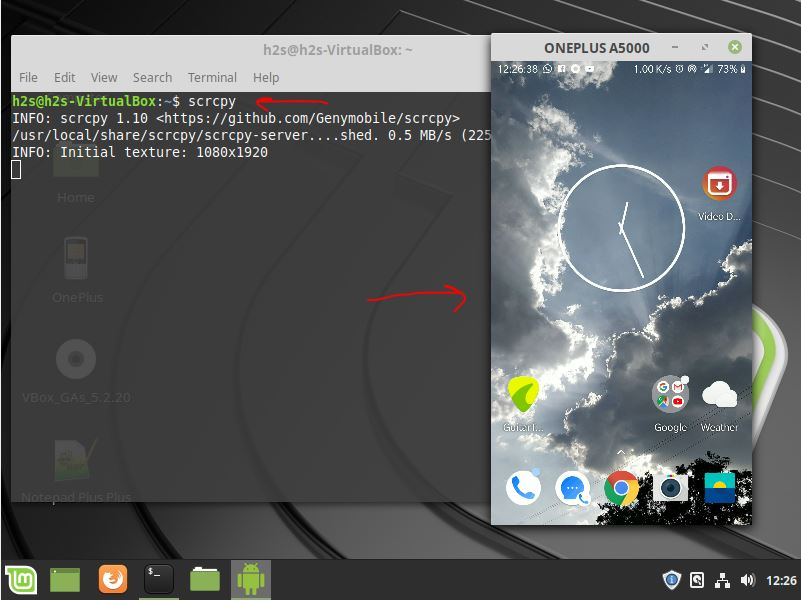The width and height of the screenshot is (801, 600).
Task: Maximize the ONEPLUS A5000 window
Action: [x=705, y=47]
